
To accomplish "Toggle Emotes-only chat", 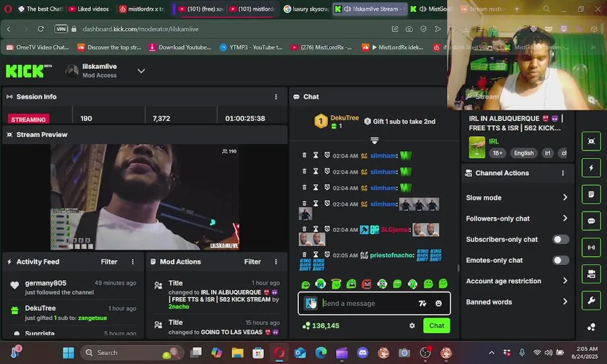I will 560,260.
